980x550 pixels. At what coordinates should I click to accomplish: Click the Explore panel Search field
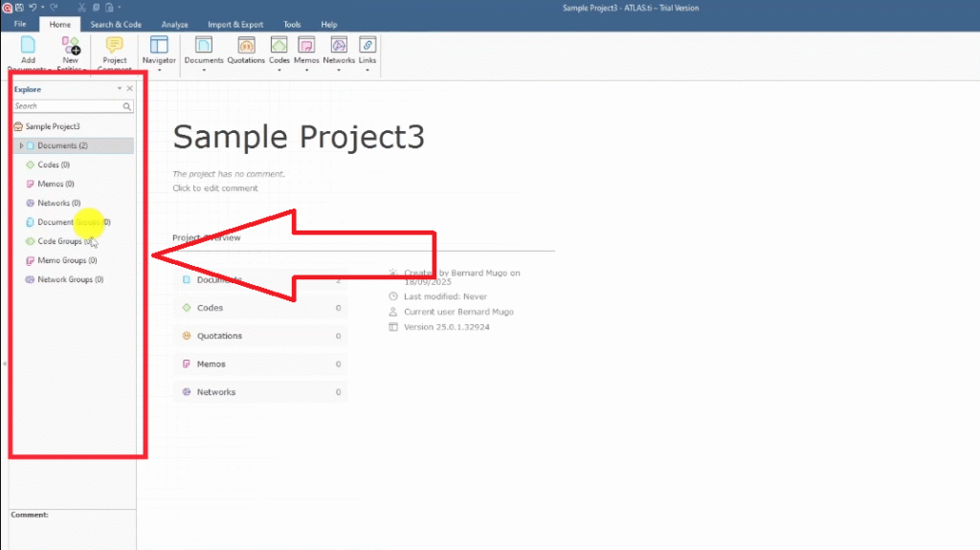(67, 106)
